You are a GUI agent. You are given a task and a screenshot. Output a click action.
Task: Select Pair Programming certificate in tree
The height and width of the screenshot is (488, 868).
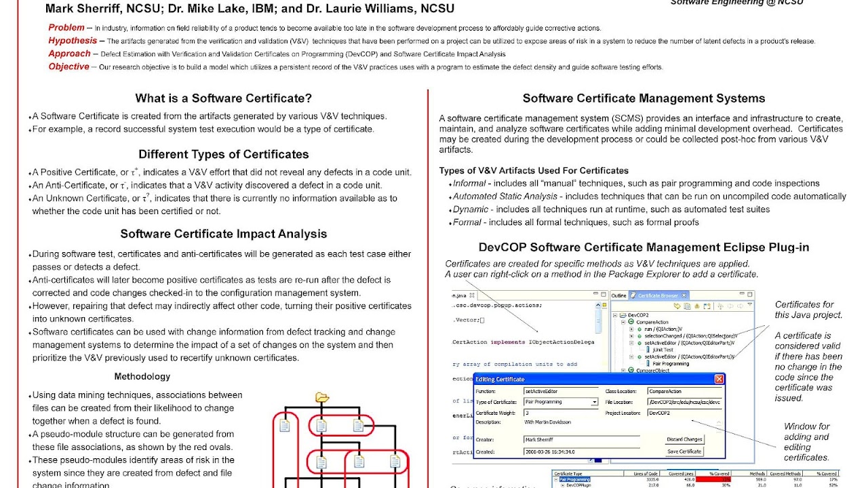[x=671, y=364]
